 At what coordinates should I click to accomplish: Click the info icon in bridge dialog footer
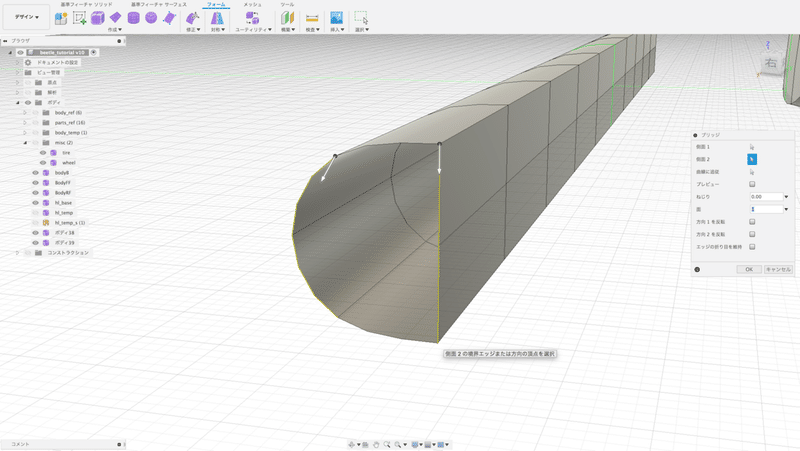click(x=697, y=269)
